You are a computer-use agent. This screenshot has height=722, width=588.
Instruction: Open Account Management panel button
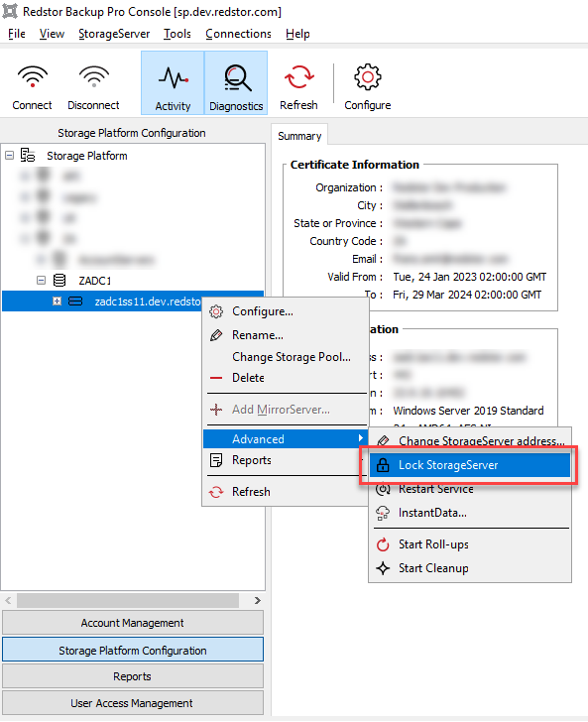click(133, 623)
